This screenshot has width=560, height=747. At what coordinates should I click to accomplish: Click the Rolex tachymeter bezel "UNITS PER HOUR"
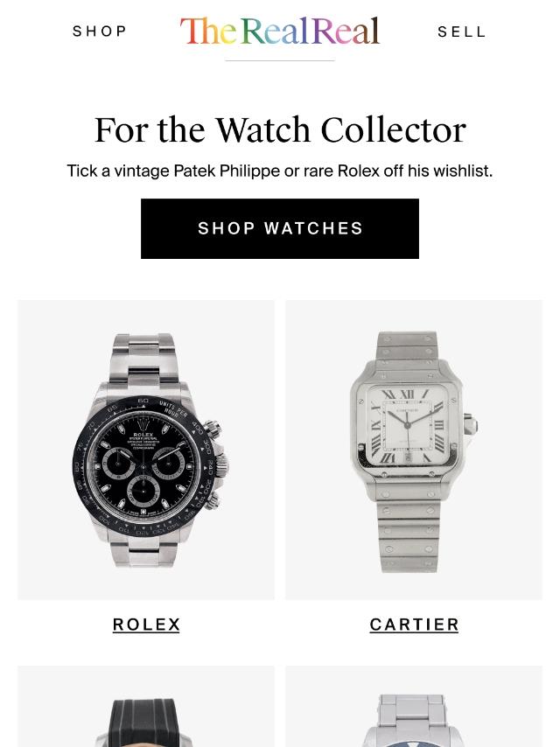[x=173, y=408]
